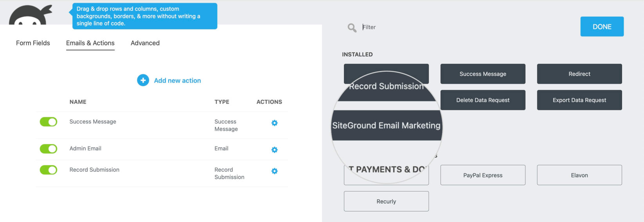The width and height of the screenshot is (644, 222).
Task: Click the Success Message name in the list
Action: tap(93, 122)
